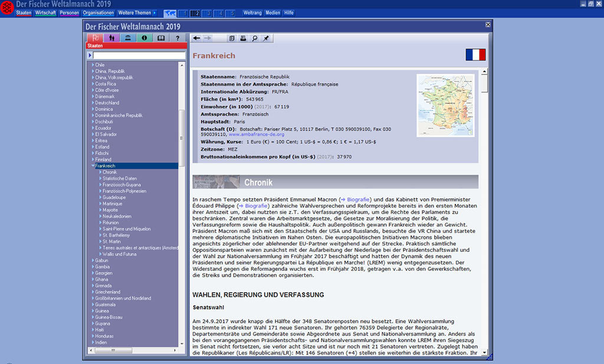
Task: Click the tree horizontal scrollbar thumb
Action: [x=113, y=350]
